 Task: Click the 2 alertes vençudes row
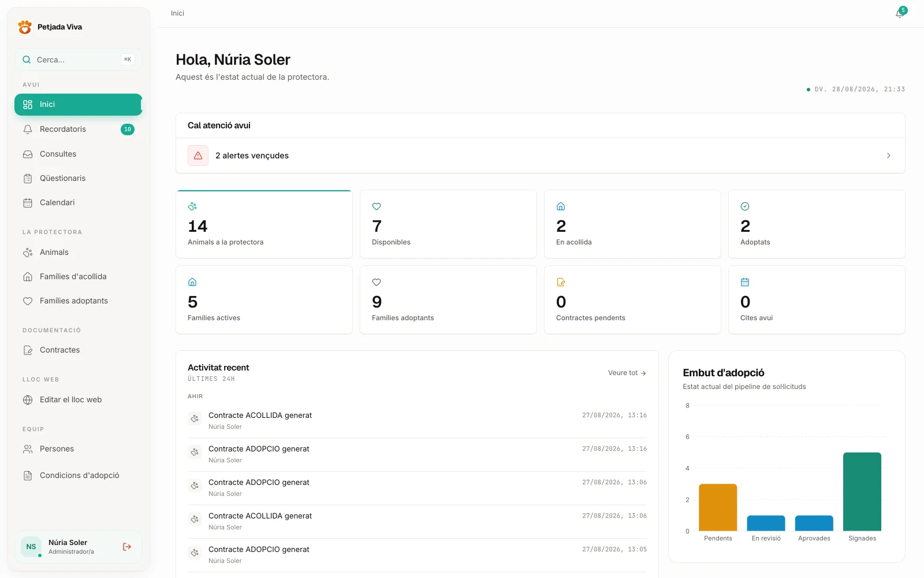point(541,155)
